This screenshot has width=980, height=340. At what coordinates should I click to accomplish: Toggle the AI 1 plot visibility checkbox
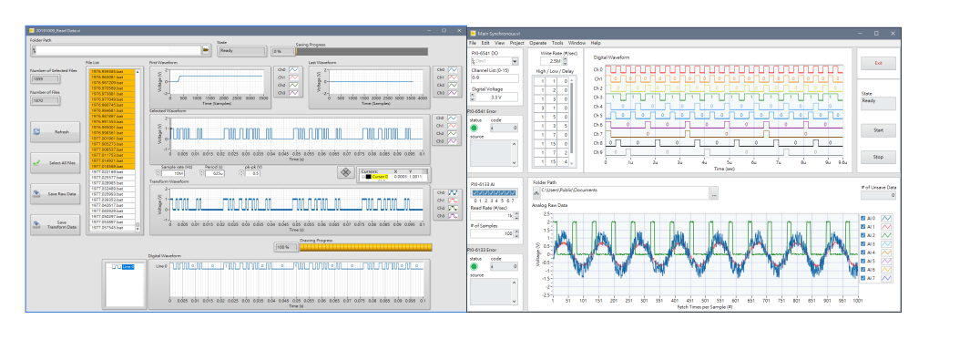(x=863, y=227)
